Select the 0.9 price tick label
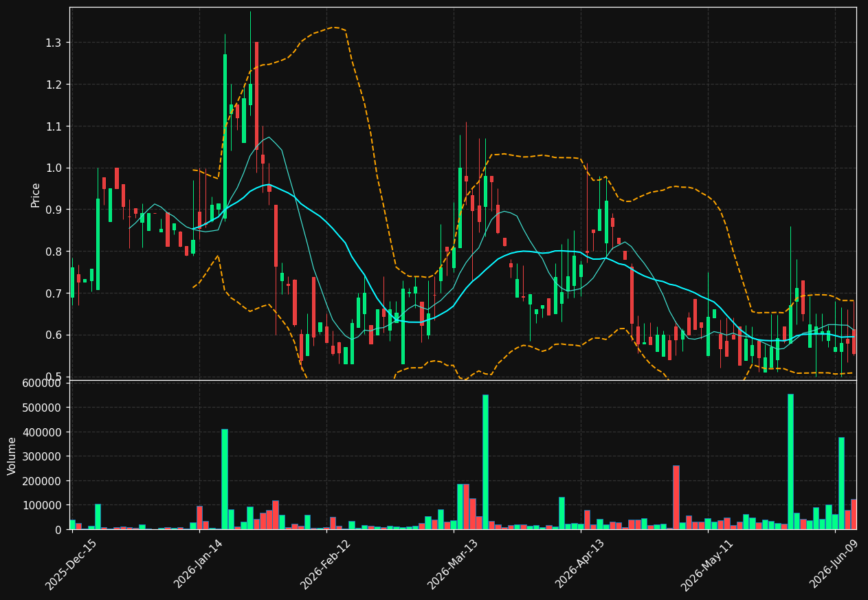 (x=54, y=210)
